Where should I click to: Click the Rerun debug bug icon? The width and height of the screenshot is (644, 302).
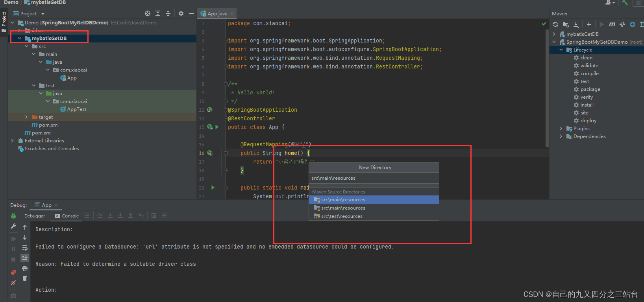point(13,216)
